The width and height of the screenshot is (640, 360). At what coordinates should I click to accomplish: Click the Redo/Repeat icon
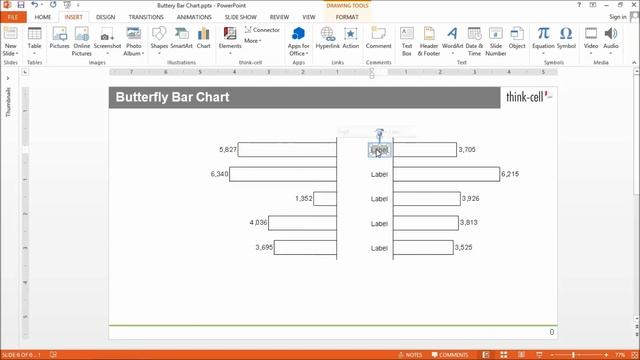tap(53, 5)
